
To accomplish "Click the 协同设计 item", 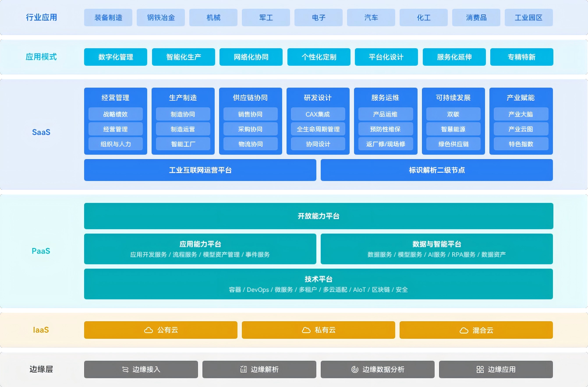I will (318, 144).
